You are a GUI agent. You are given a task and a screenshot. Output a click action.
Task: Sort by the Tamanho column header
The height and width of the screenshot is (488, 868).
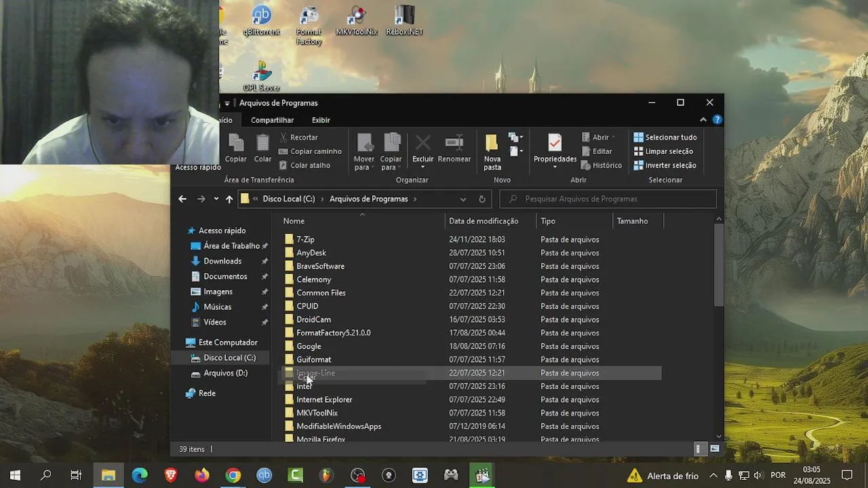(x=638, y=221)
